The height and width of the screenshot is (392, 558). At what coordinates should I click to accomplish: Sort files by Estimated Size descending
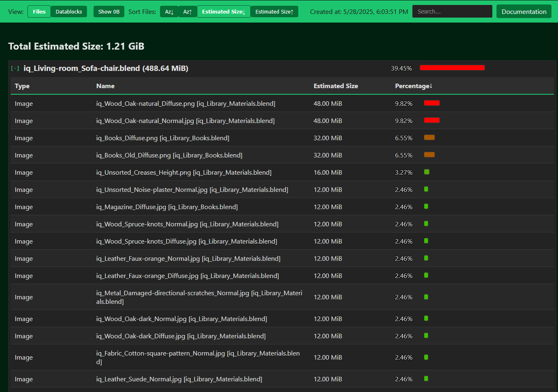coord(223,11)
